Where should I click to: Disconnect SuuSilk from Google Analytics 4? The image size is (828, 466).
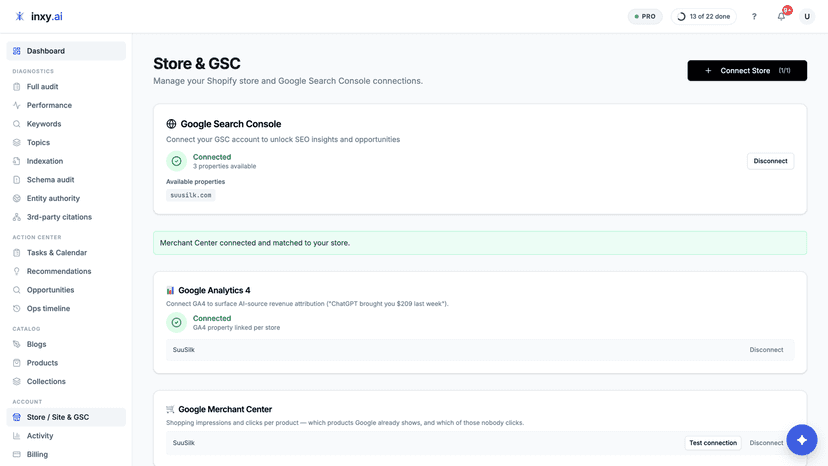pyautogui.click(x=766, y=350)
